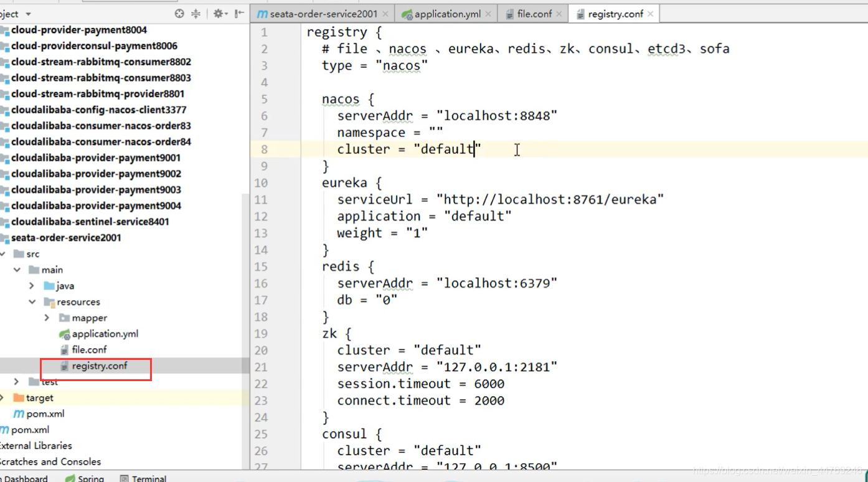Screen dimensions: 868x482
Task: Close the seata-order-service2001 tab
Action: pyautogui.click(x=385, y=14)
